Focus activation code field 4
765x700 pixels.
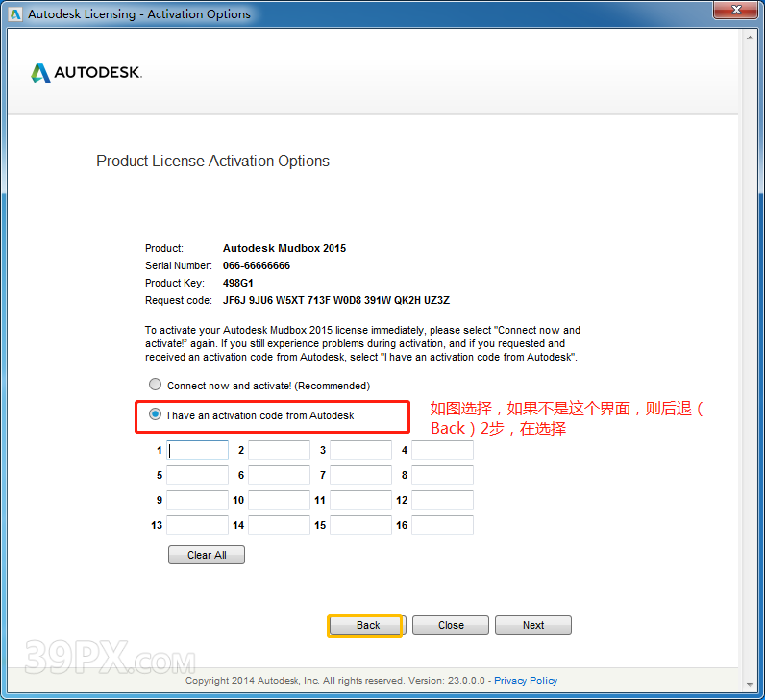(x=442, y=450)
